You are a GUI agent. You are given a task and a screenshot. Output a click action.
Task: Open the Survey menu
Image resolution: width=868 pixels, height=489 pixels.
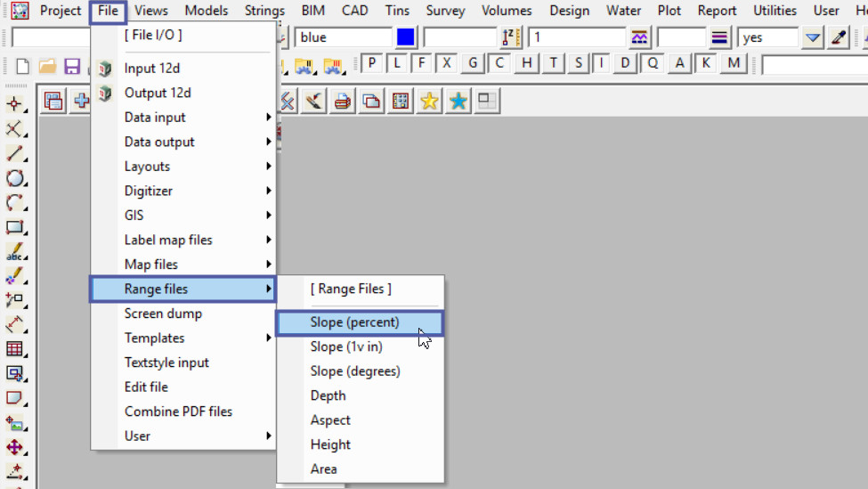445,11
